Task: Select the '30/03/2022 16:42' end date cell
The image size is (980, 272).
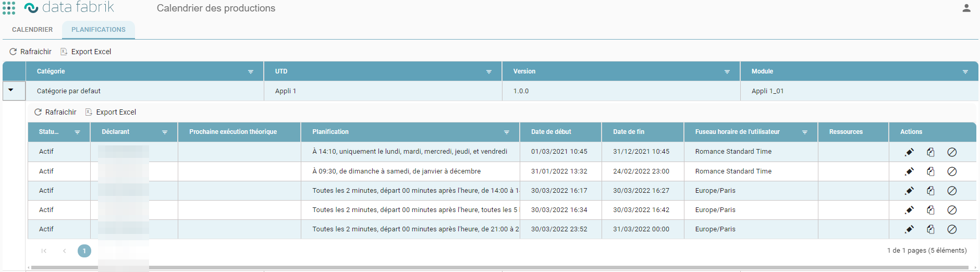Action: 643,209
